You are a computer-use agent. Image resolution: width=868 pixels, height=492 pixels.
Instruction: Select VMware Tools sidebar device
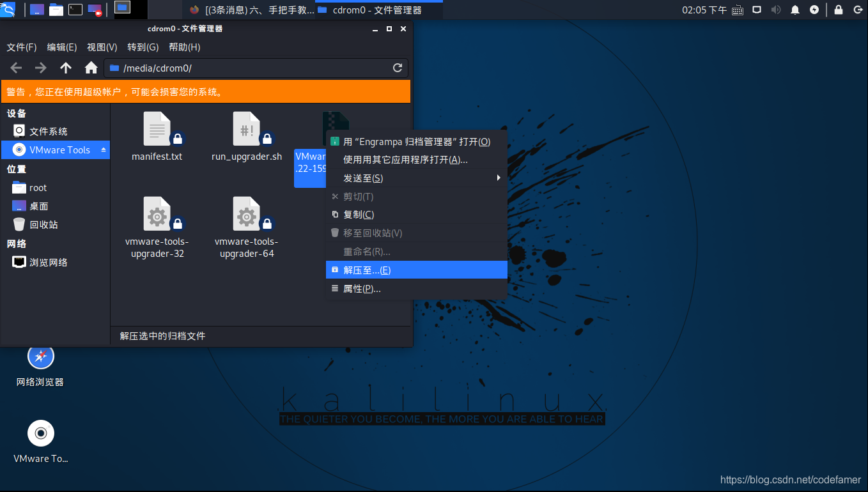(x=56, y=150)
